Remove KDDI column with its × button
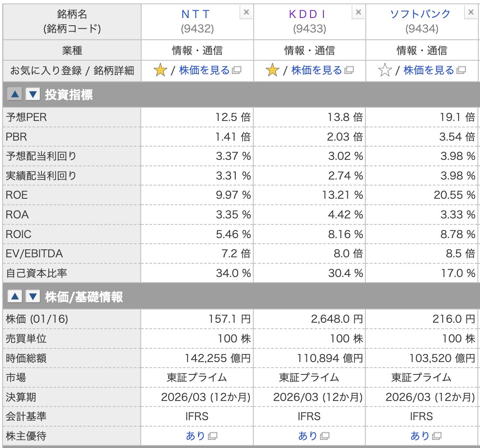 coord(358,12)
